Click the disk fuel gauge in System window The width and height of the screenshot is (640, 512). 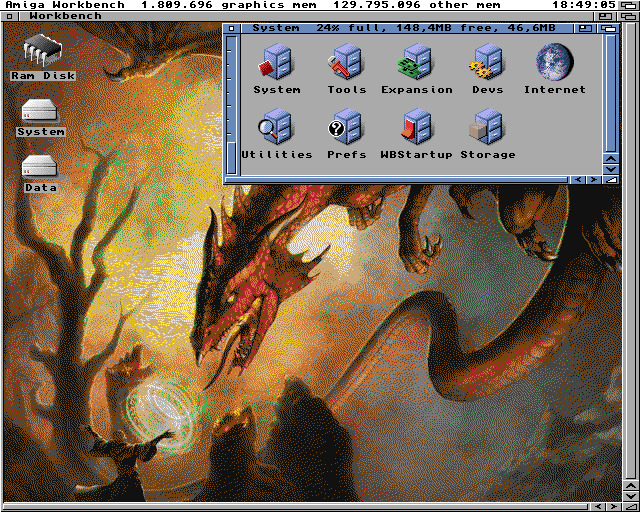pyautogui.click(x=231, y=105)
